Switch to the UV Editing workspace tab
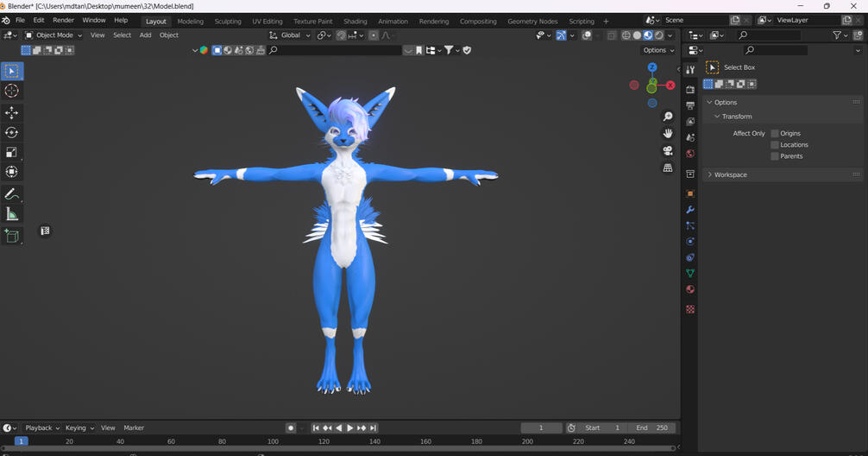The image size is (868, 456). pyautogui.click(x=267, y=21)
